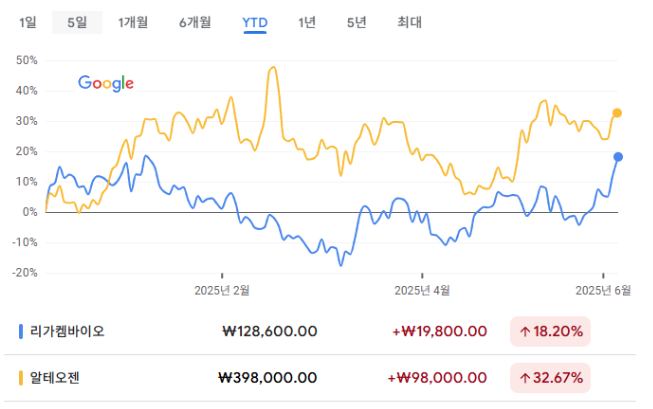Image resolution: width=653 pixels, height=409 pixels.
Task: Click the 30% y-axis label
Action: 27,121
